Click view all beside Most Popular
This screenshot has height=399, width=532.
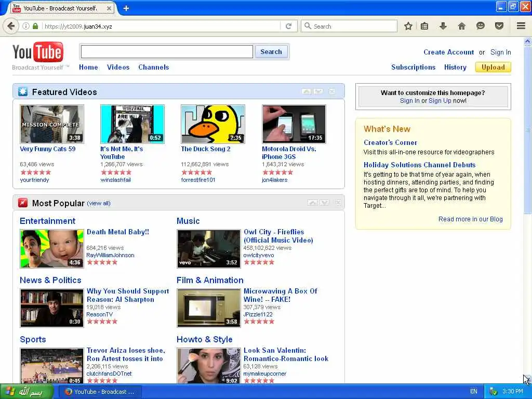[x=99, y=203]
